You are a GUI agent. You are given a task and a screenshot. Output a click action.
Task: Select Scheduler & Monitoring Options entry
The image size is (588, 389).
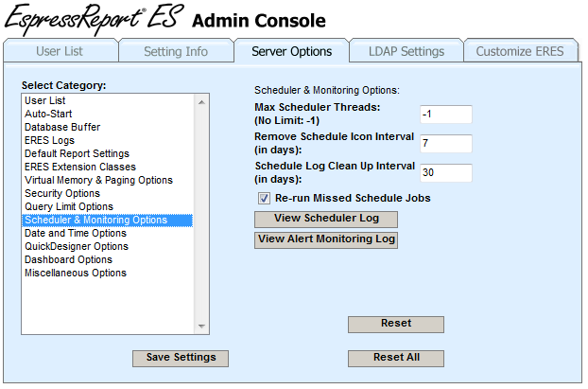point(108,220)
